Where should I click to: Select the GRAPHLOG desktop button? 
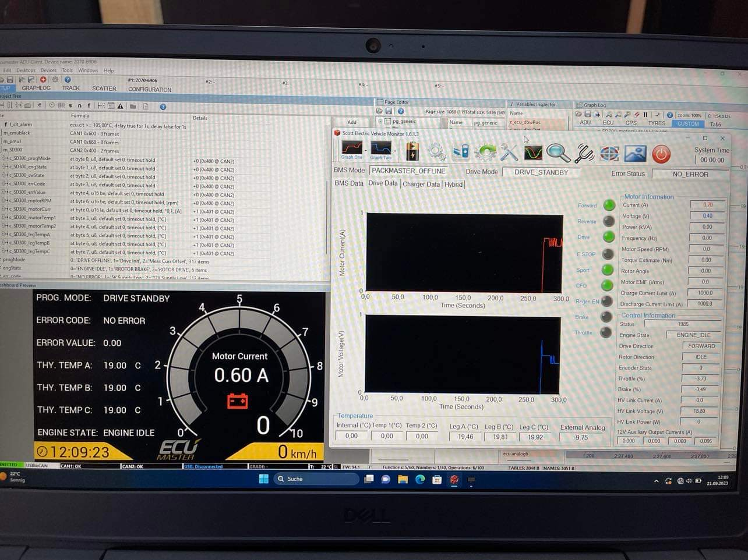coord(36,88)
